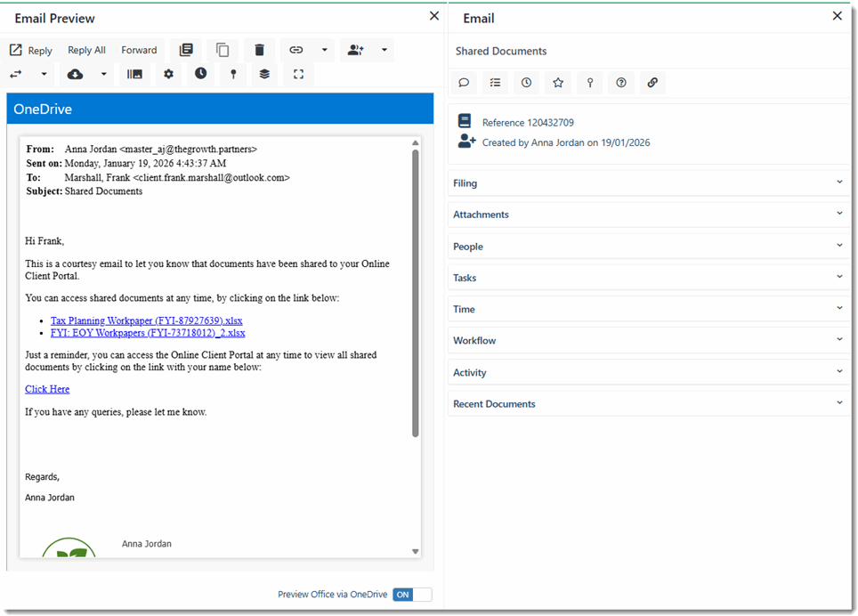Click the task list icon in Email panel
Viewport: 858px width, 616px height.
[495, 83]
